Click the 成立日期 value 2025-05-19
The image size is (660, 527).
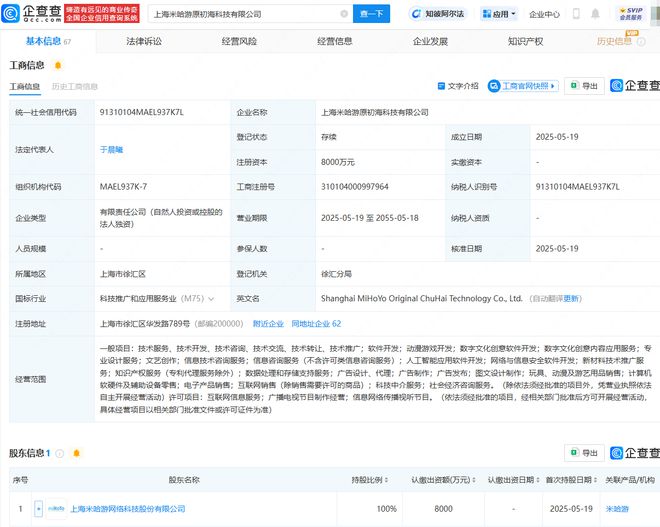coord(557,137)
